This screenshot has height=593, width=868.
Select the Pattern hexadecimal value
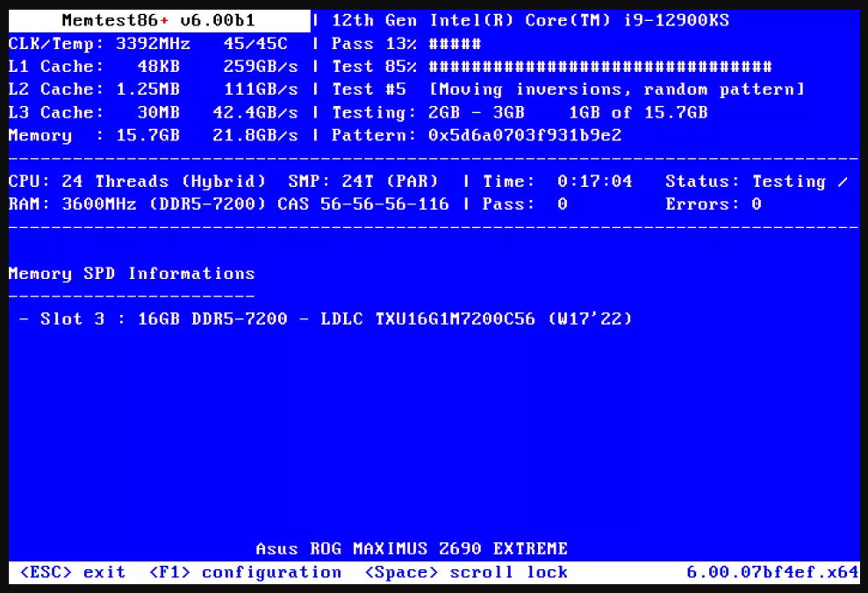[523, 135]
